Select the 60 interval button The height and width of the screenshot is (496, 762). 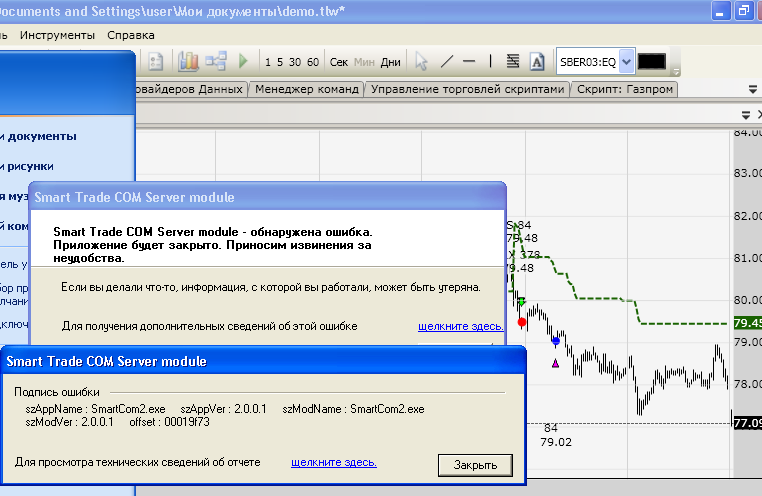313,62
